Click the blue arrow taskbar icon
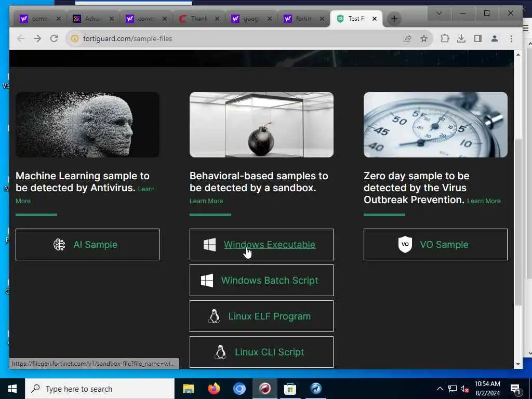 pos(315,389)
